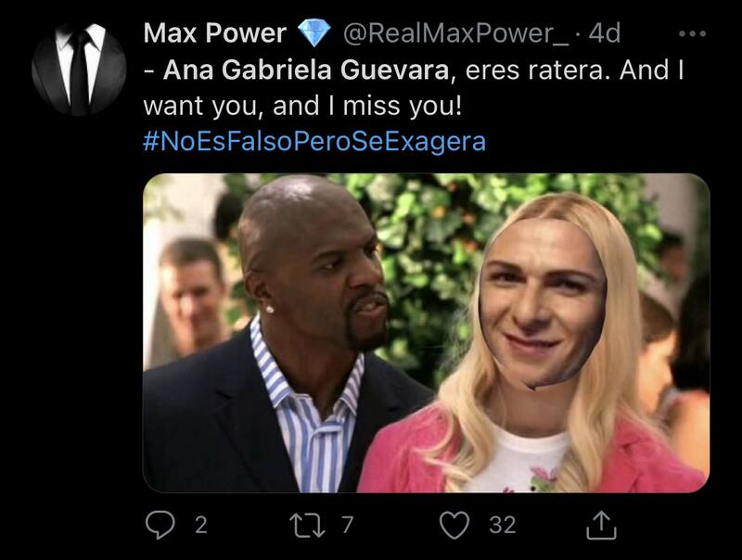Screen dimensions: 742x560
Task: Click the 4d timestamp
Action: 605,33
